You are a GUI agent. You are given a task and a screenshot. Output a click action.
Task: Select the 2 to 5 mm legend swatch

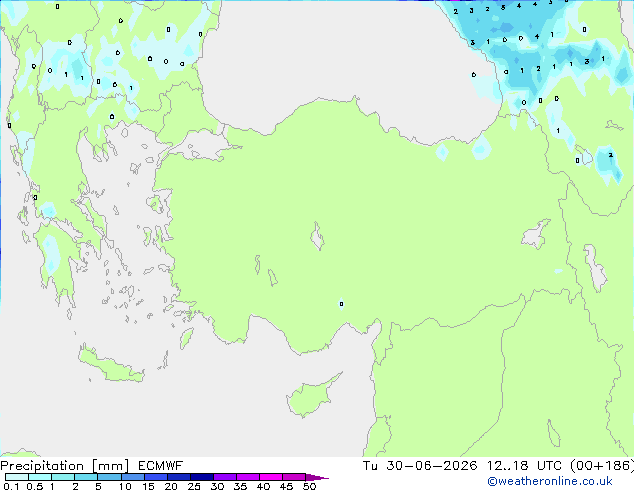pyautogui.click(x=86, y=477)
